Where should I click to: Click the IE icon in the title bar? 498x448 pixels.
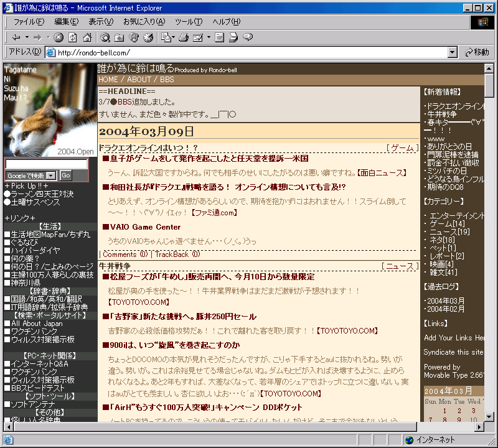pyautogui.click(x=9, y=7)
